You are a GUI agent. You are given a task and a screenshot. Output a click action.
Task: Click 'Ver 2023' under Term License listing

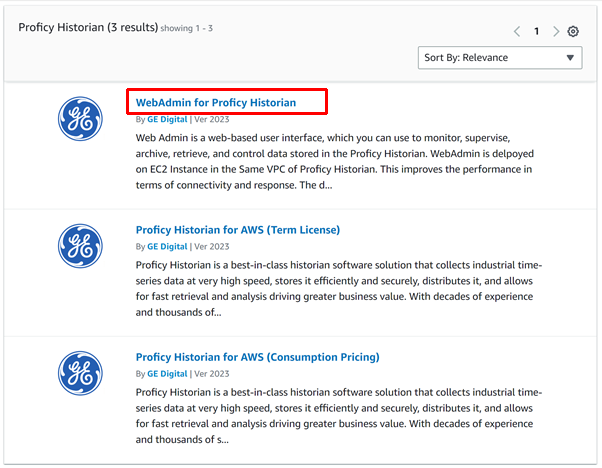tap(212, 246)
